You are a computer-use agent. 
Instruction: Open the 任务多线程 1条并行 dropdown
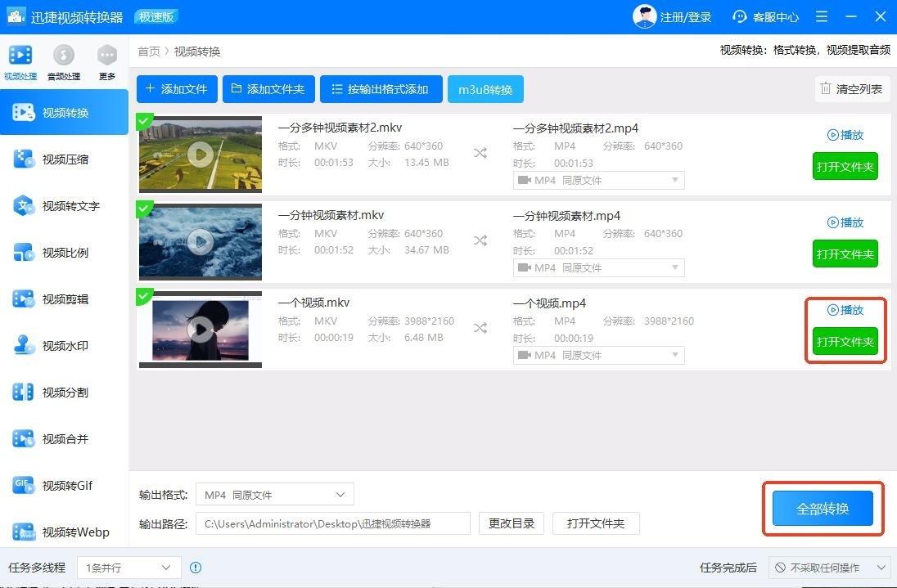pyautogui.click(x=128, y=568)
